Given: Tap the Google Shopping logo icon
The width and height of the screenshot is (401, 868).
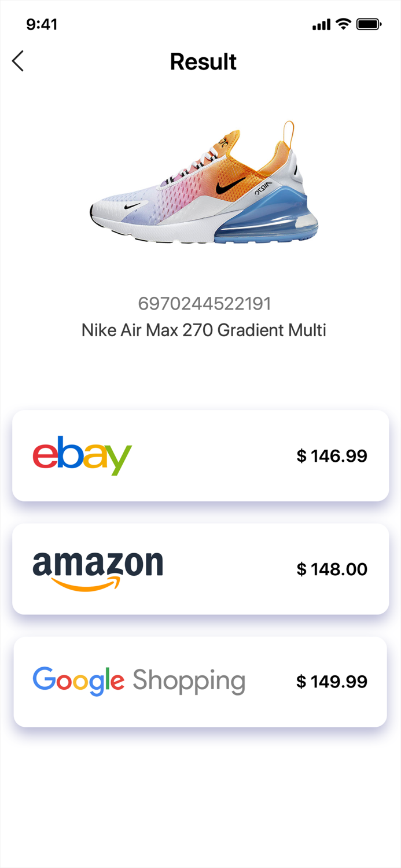Looking at the screenshot, I should (x=78, y=681).
